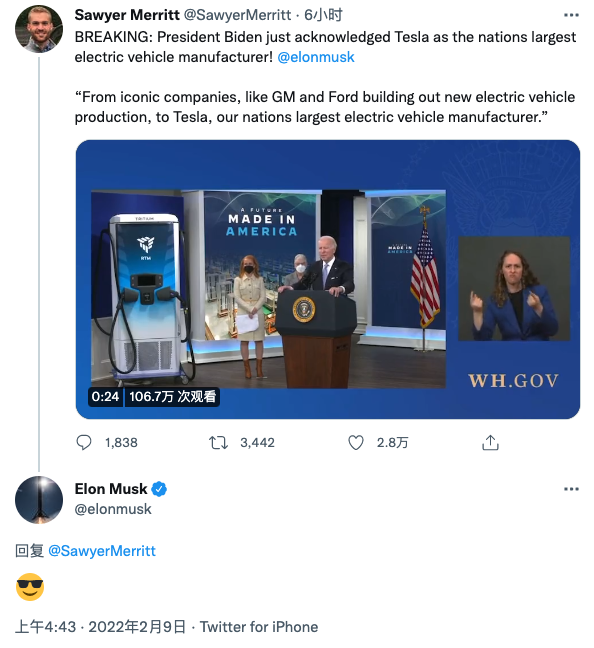This screenshot has width=594, height=648.
Task: Open the @elonmusk mention in the tweet text
Action: tap(316, 57)
